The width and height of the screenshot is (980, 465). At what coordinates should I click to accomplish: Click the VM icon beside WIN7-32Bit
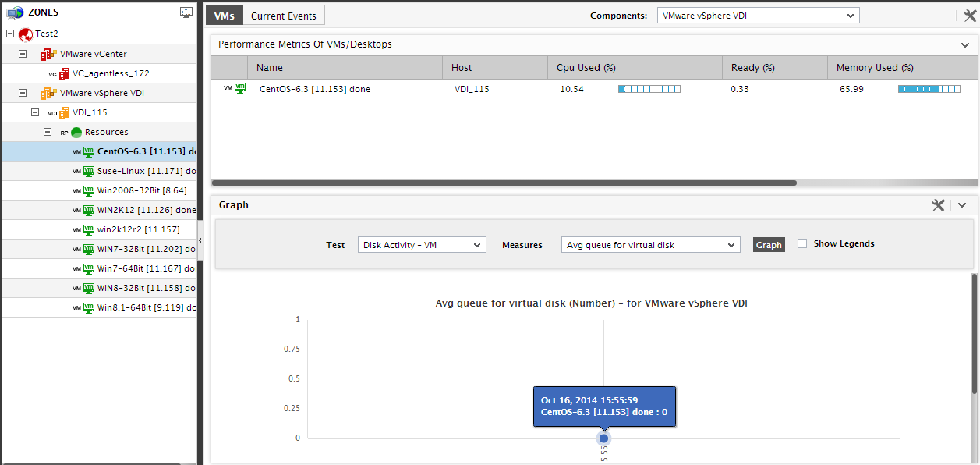89,249
